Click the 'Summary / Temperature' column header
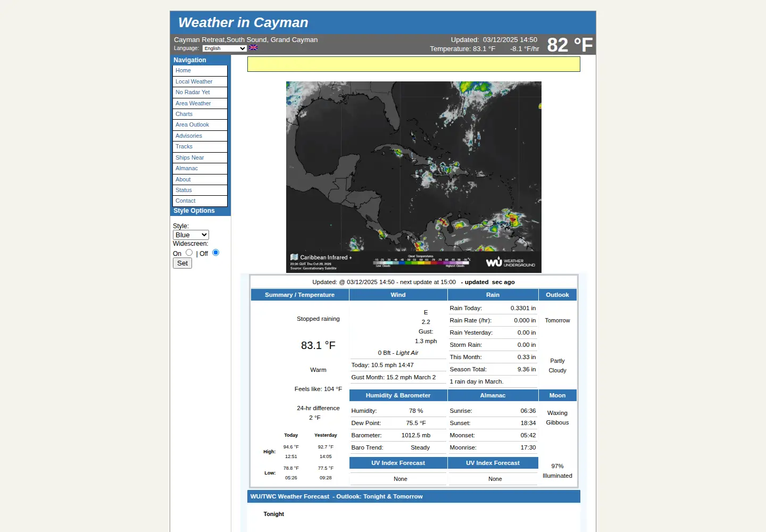This screenshot has height=532, width=766. (x=300, y=295)
